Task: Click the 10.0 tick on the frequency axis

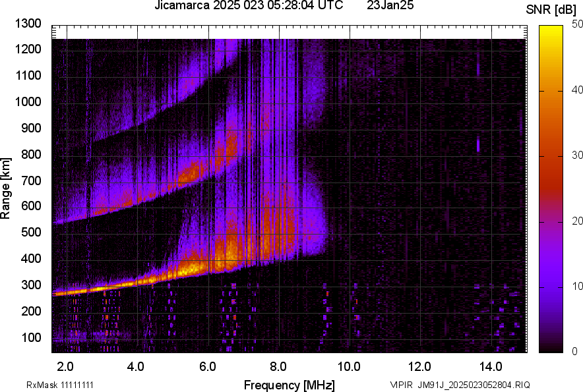Action: tap(348, 366)
